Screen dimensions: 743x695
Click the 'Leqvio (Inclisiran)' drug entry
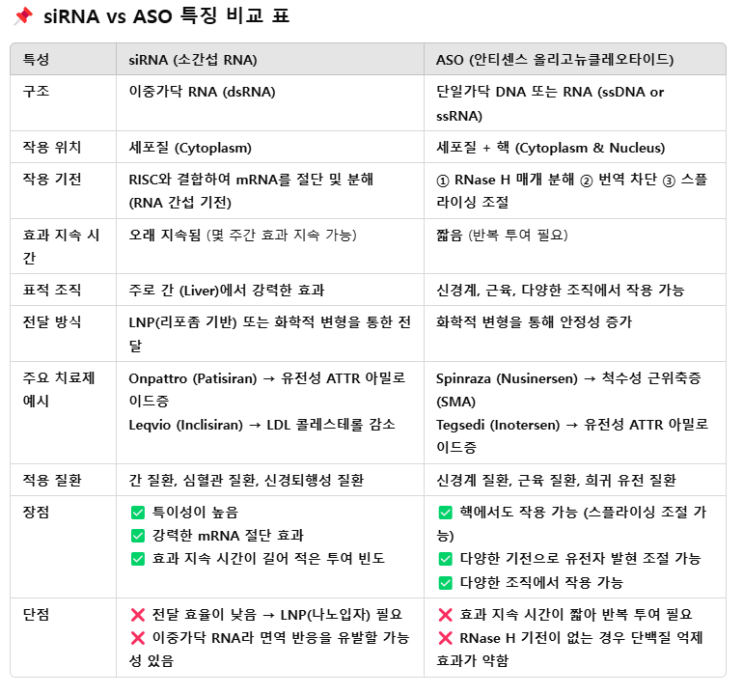186,424
